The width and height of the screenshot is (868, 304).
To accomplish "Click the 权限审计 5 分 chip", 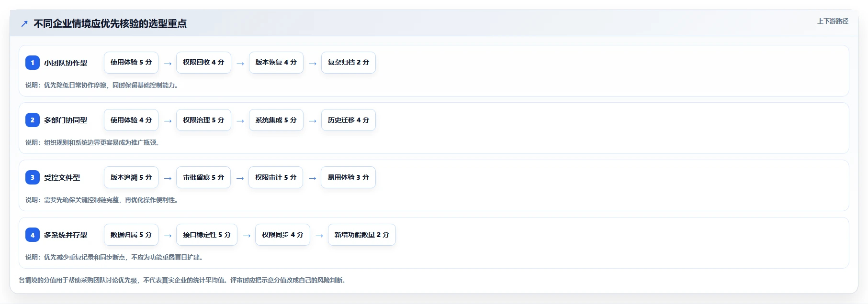I will 276,177.
